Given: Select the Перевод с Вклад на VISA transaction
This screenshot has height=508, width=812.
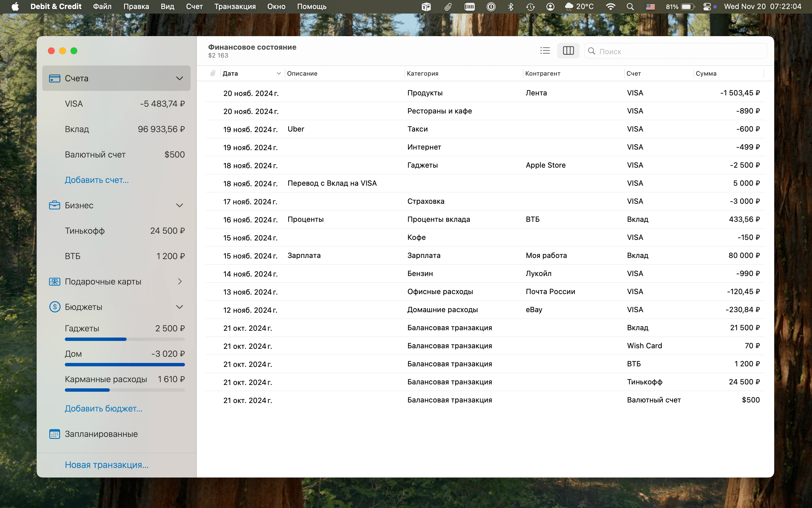Looking at the screenshot, I should 485,183.
